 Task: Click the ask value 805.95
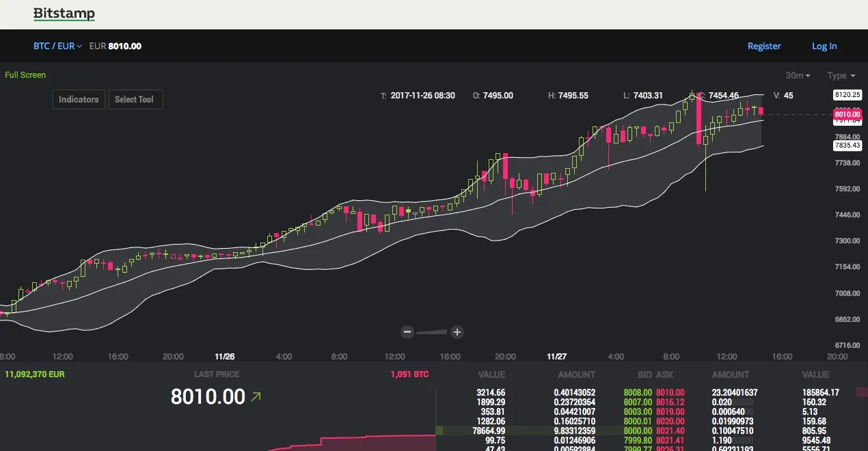813,431
